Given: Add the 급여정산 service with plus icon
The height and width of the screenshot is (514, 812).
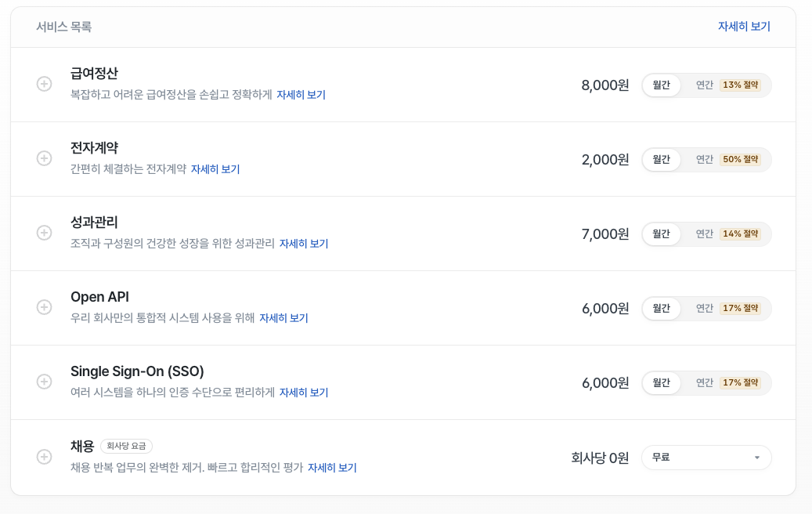Looking at the screenshot, I should [x=45, y=84].
